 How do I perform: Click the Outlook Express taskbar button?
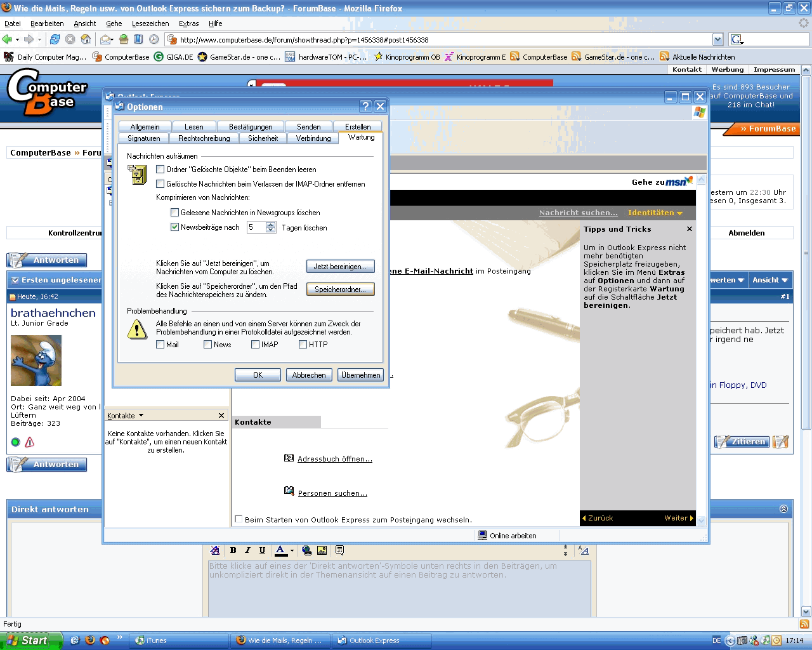[x=382, y=640]
